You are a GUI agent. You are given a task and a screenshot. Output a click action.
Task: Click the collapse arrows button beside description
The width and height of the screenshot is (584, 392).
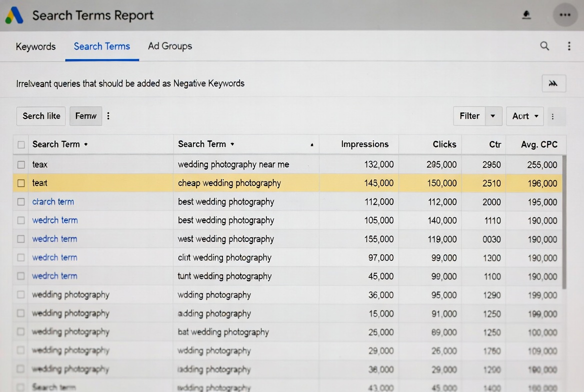point(553,83)
